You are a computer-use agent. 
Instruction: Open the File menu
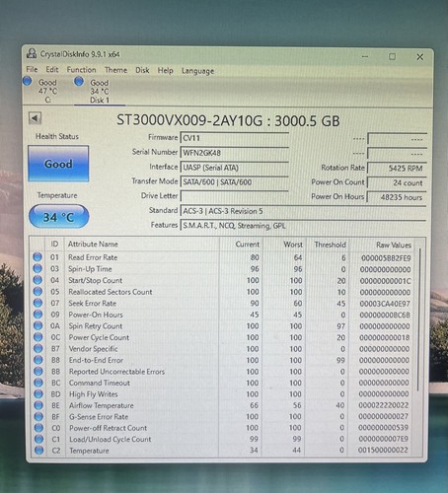32,69
